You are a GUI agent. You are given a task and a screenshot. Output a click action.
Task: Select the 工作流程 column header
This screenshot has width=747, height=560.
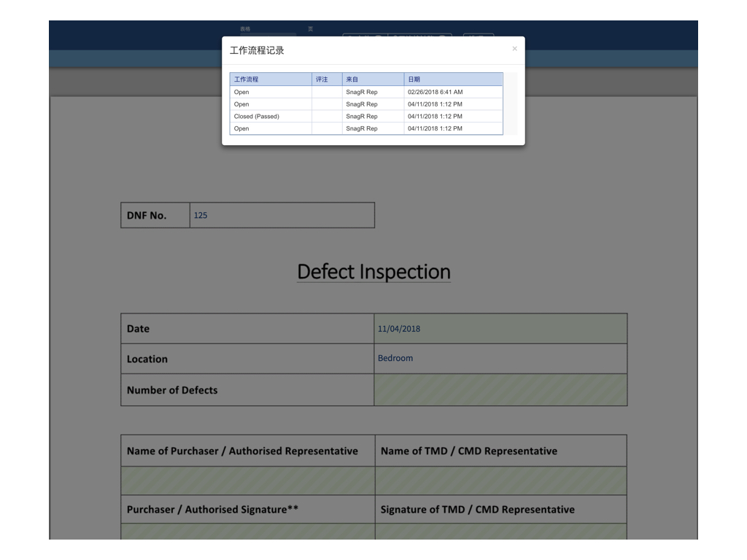click(271, 79)
